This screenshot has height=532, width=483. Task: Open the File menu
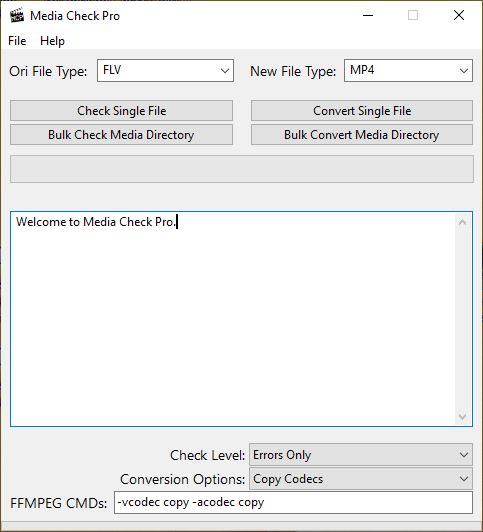click(17, 41)
